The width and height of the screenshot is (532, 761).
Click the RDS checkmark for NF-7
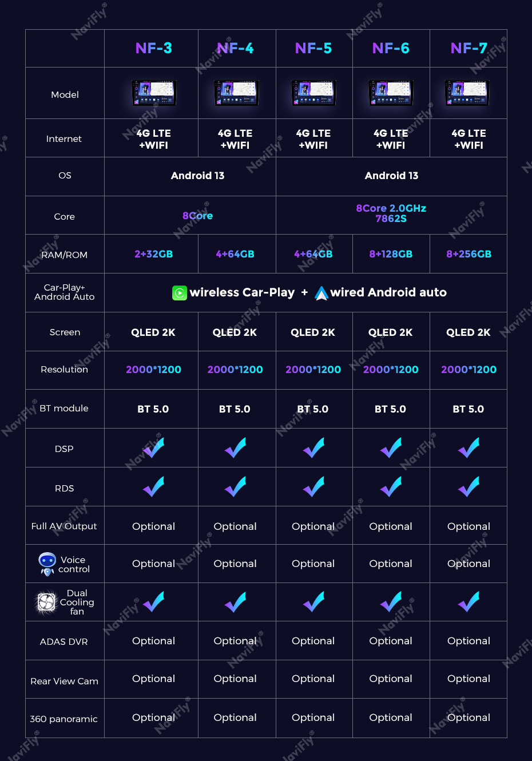click(469, 487)
